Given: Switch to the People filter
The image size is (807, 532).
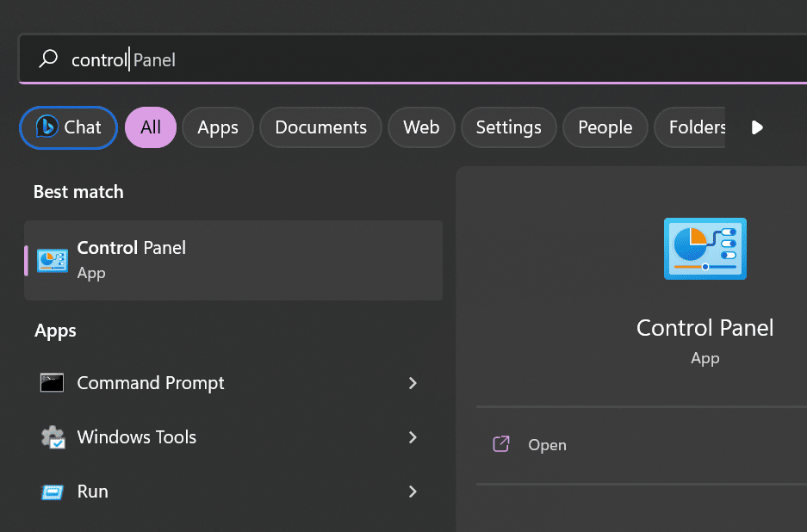Looking at the screenshot, I should coord(605,127).
